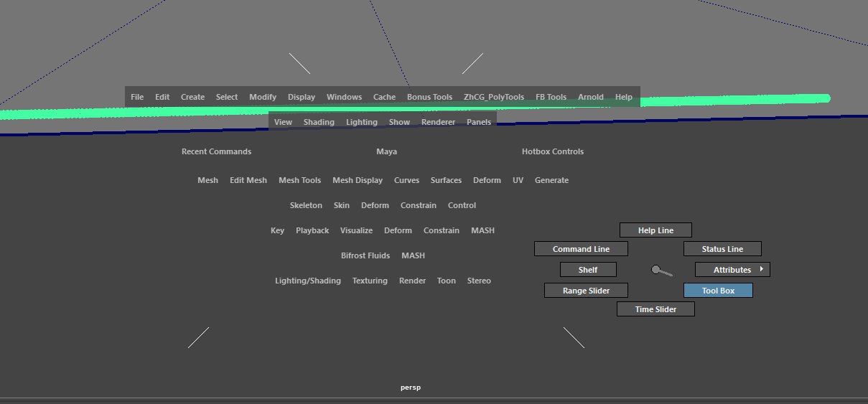Toggle the Shelf UI element
The width and height of the screenshot is (868, 404).
(588, 270)
